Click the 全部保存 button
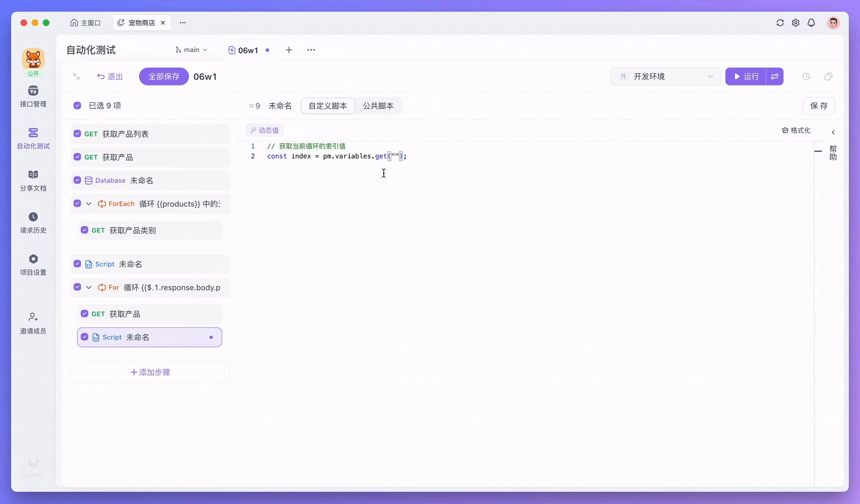Image resolution: width=860 pixels, height=504 pixels. pos(164,76)
